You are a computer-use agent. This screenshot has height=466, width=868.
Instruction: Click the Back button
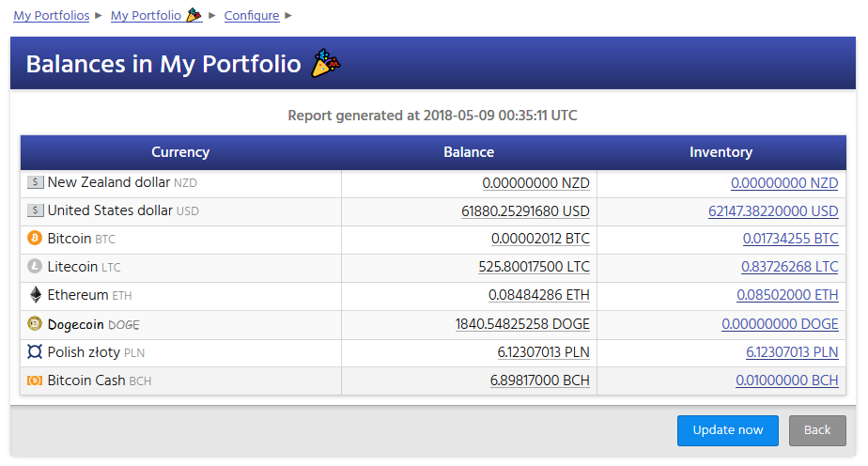817,430
